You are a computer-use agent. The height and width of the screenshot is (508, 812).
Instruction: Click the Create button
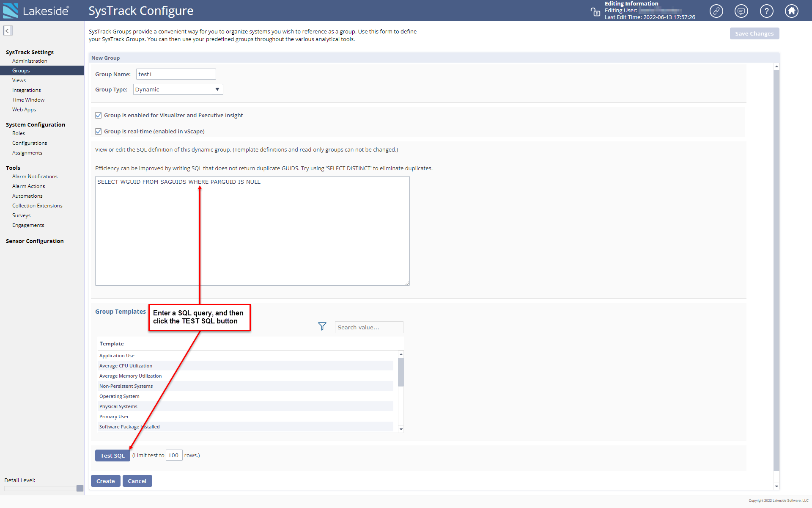point(106,481)
